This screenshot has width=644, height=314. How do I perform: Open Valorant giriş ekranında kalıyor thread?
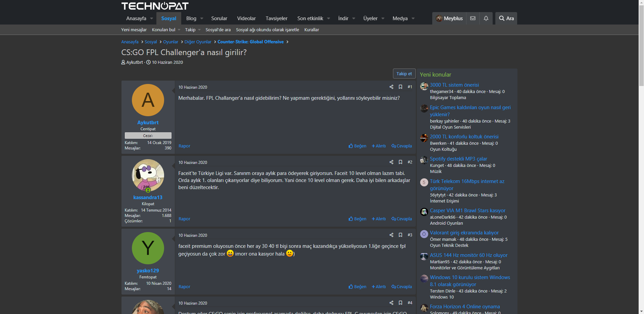(464, 233)
